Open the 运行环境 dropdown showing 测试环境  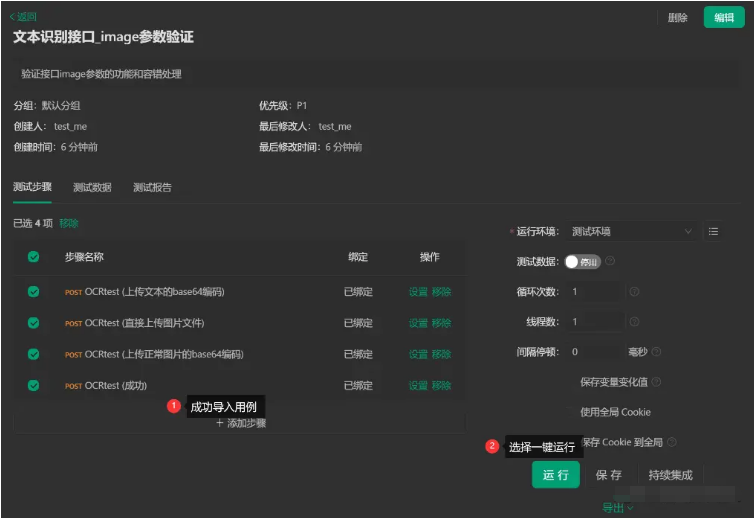point(631,231)
